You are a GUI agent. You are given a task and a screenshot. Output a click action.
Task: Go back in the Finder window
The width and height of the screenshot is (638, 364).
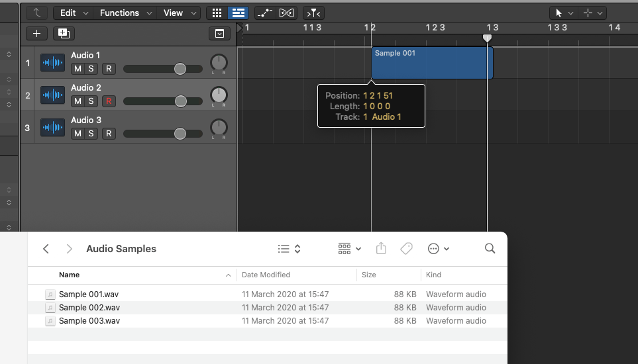pyautogui.click(x=46, y=249)
